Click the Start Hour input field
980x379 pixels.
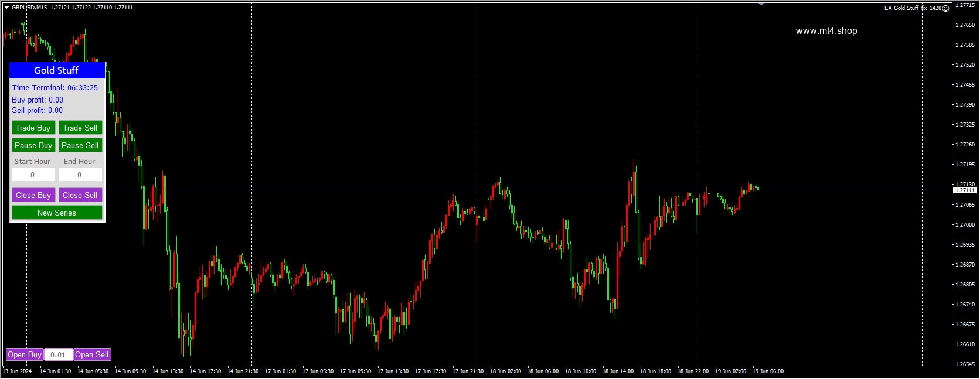click(x=33, y=175)
